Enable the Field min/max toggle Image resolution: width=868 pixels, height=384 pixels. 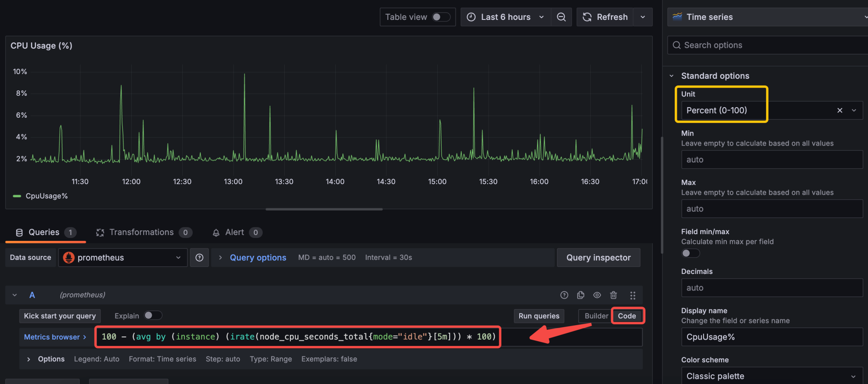(690, 253)
